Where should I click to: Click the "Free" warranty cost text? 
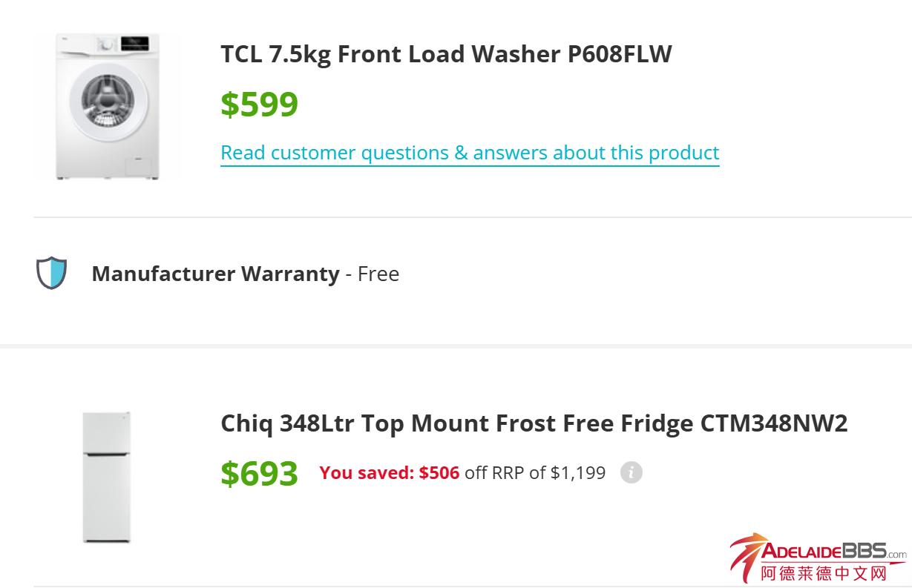click(378, 274)
